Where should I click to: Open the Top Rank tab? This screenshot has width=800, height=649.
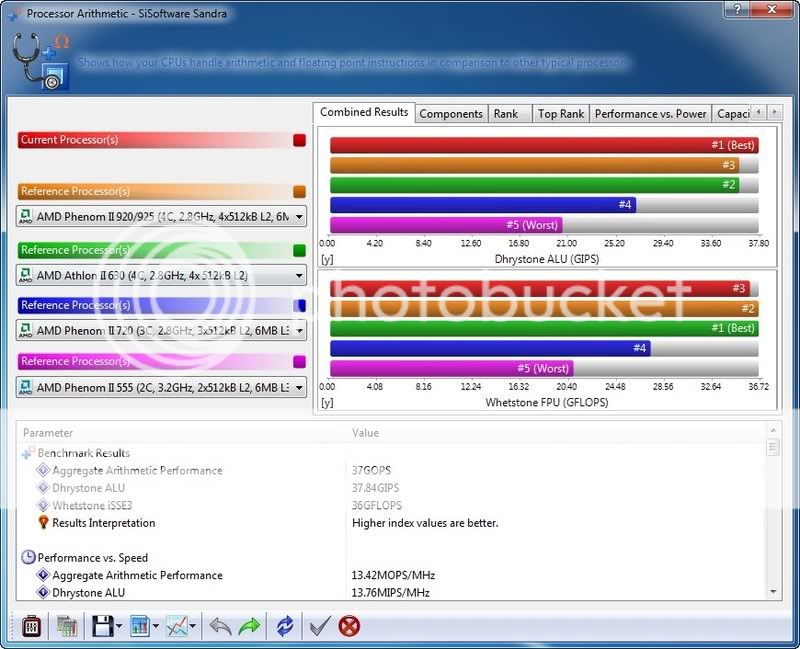(x=561, y=114)
